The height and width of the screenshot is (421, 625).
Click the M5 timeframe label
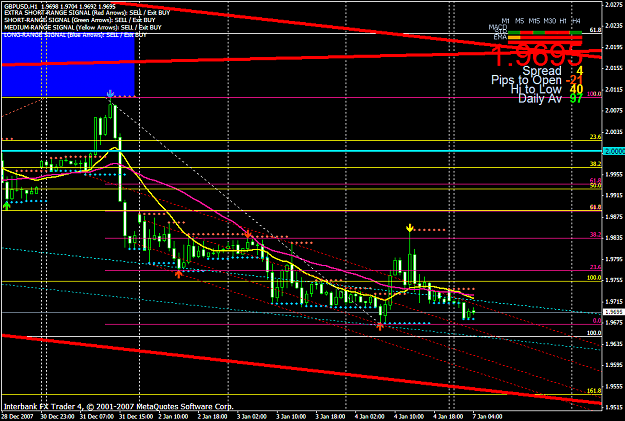tap(519, 21)
